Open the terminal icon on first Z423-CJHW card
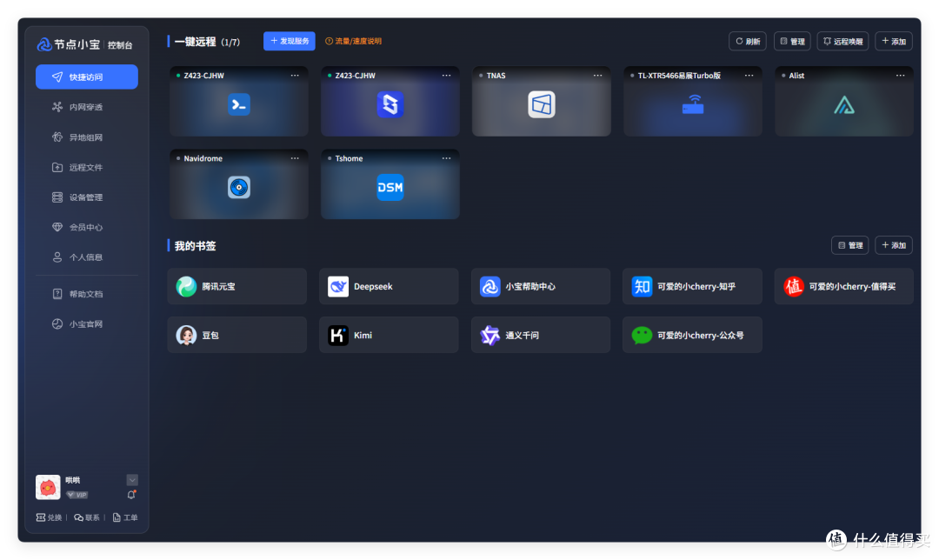Image resolution: width=939 pixels, height=560 pixels. pos(239,105)
